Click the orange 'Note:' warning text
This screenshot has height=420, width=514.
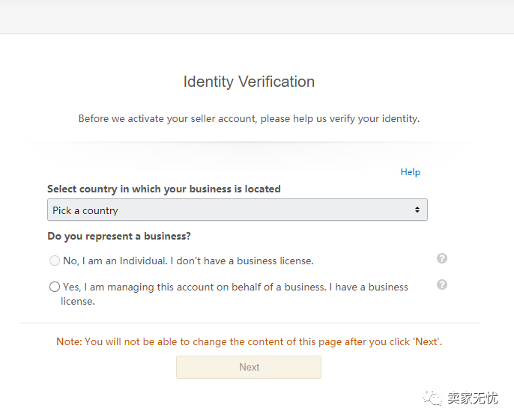69,341
